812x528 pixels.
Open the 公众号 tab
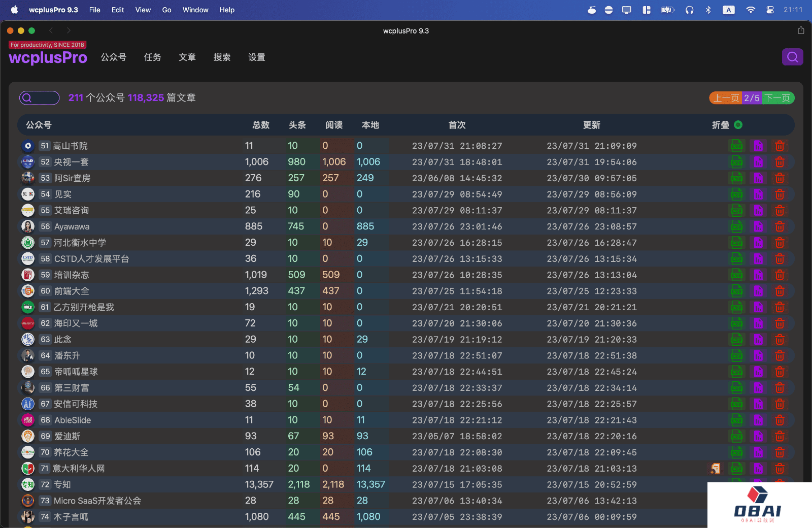tap(114, 57)
